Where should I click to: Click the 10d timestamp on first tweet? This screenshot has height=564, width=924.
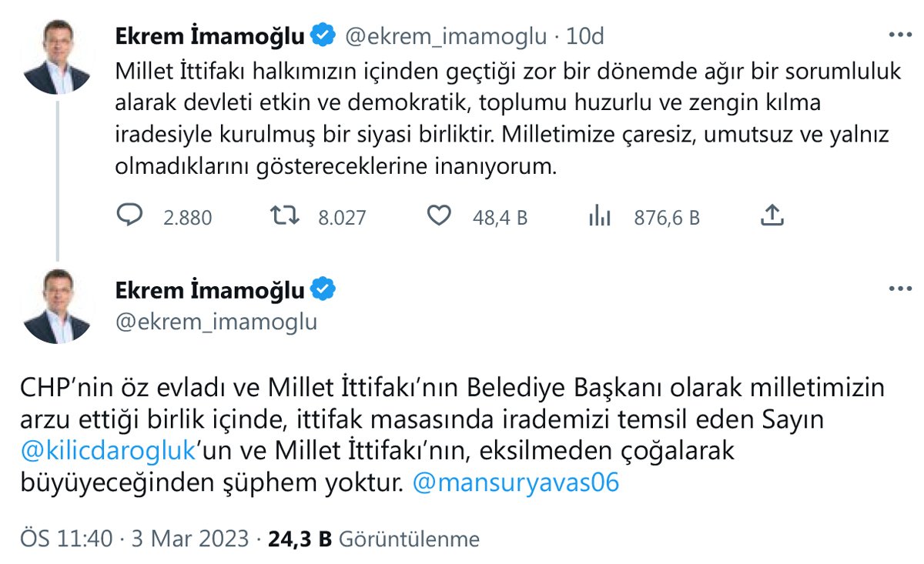pos(585,35)
